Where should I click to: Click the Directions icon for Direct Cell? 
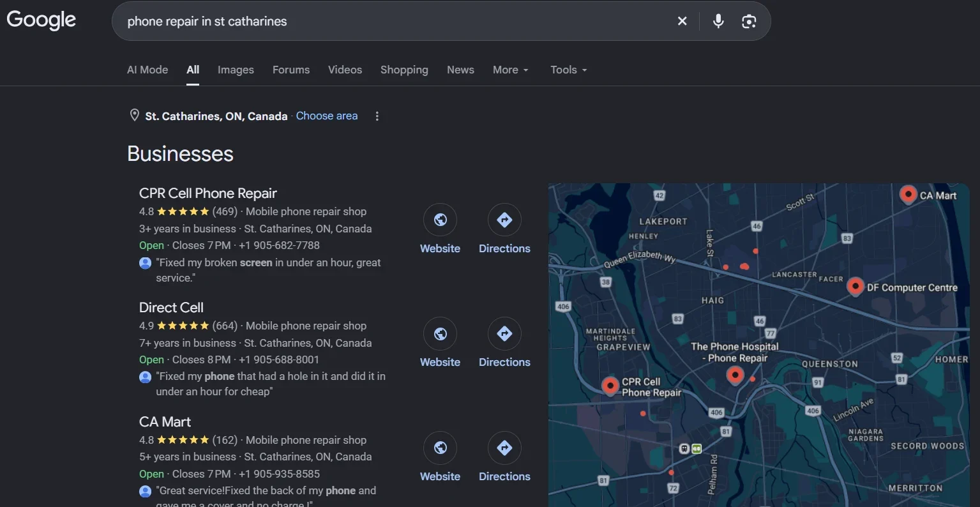(x=504, y=334)
